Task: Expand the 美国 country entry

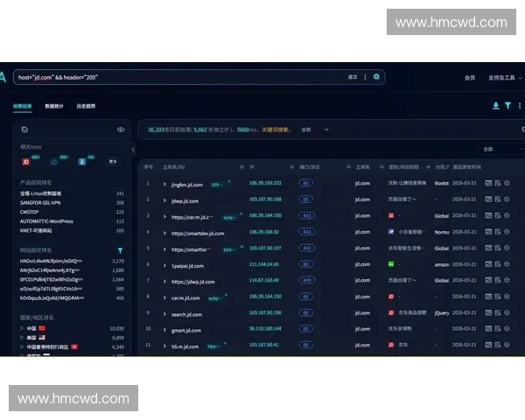Action: [22, 338]
